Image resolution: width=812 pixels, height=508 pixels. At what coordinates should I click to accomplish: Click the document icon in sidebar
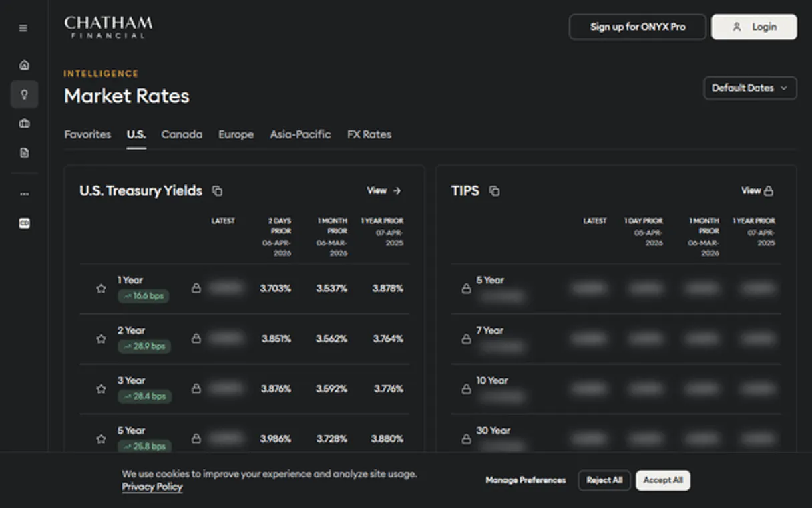(24, 153)
